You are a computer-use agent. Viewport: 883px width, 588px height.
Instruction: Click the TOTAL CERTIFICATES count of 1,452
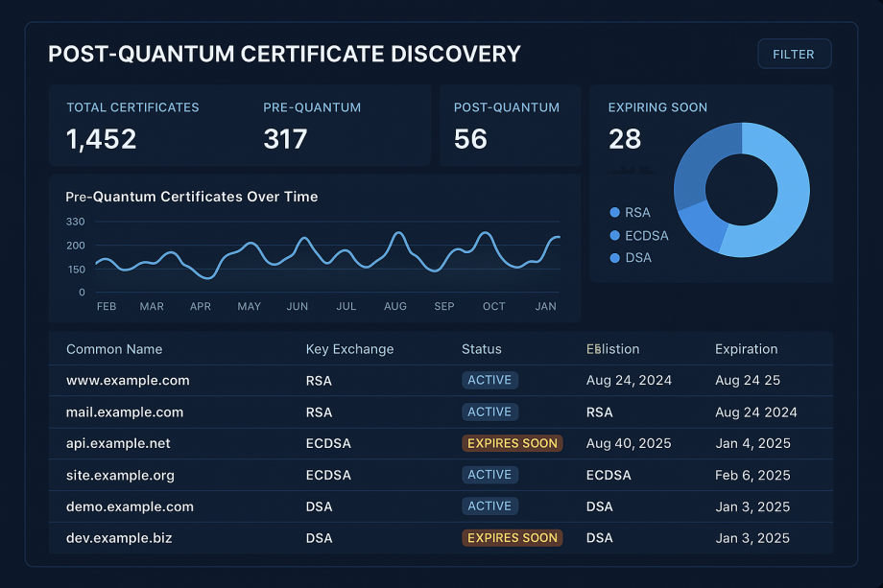(100, 138)
